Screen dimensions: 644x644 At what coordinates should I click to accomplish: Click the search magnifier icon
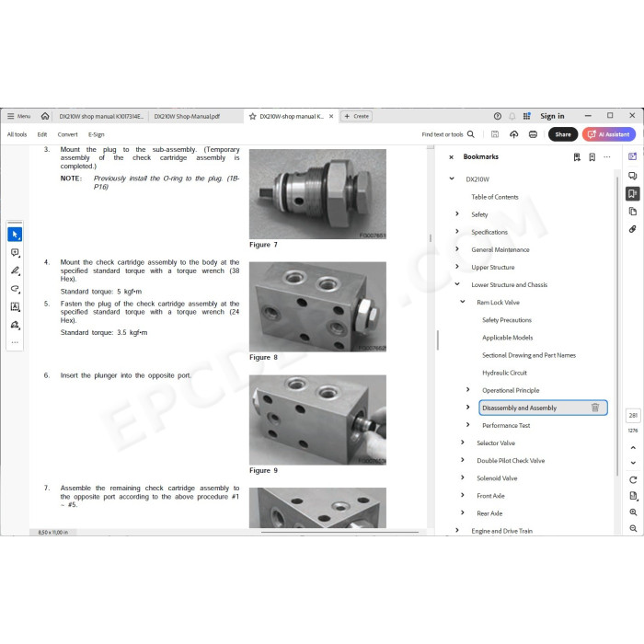[x=471, y=134]
